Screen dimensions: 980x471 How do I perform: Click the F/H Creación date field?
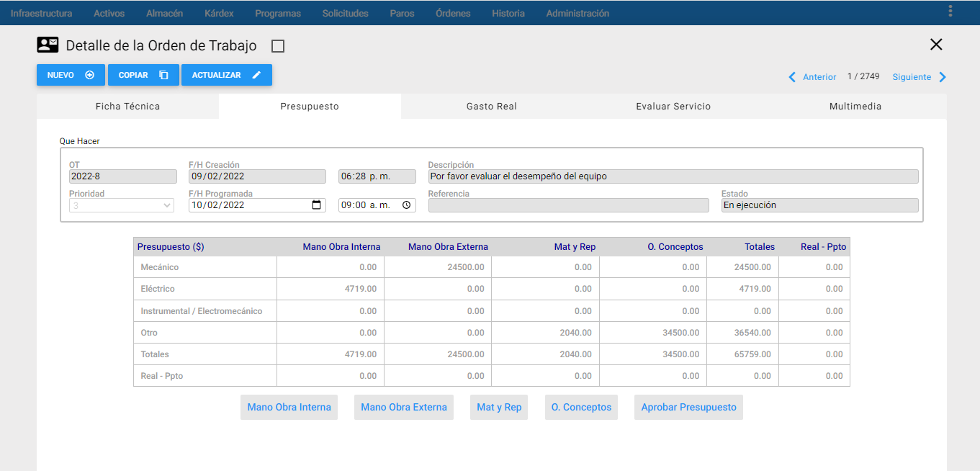click(x=257, y=176)
